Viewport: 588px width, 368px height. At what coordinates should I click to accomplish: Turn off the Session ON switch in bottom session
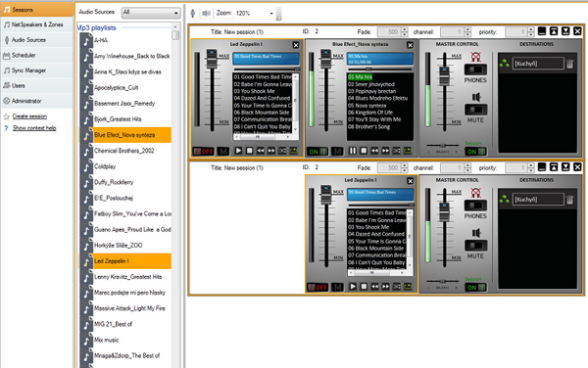(x=476, y=287)
